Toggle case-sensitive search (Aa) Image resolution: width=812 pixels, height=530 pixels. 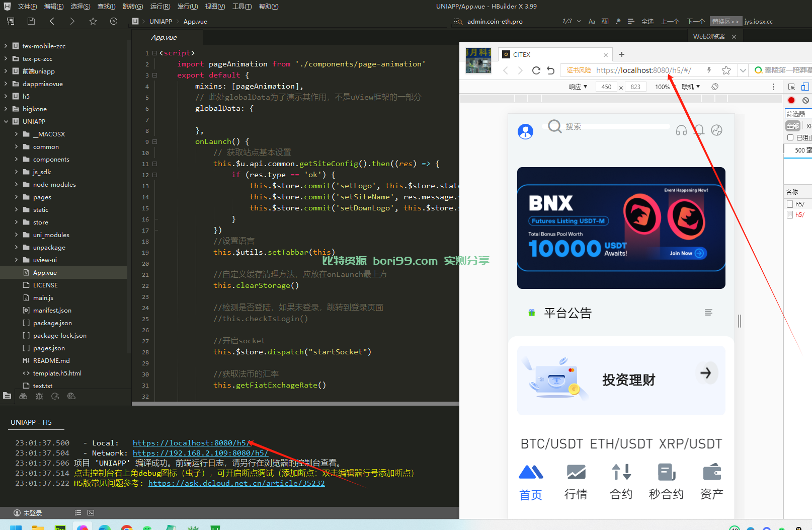(x=592, y=21)
